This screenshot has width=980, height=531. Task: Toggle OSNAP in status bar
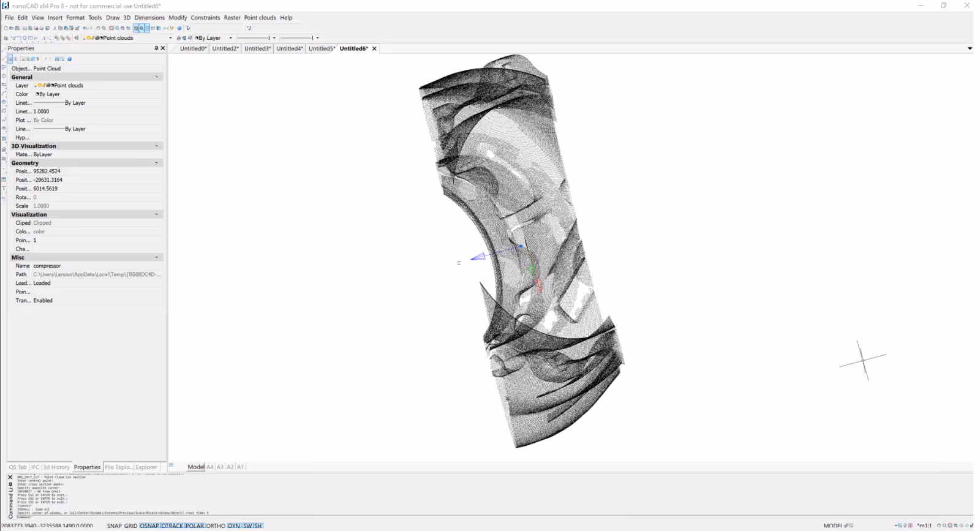[149, 525]
